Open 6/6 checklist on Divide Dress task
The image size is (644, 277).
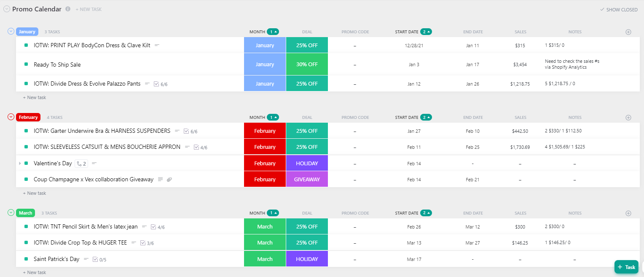(x=161, y=84)
